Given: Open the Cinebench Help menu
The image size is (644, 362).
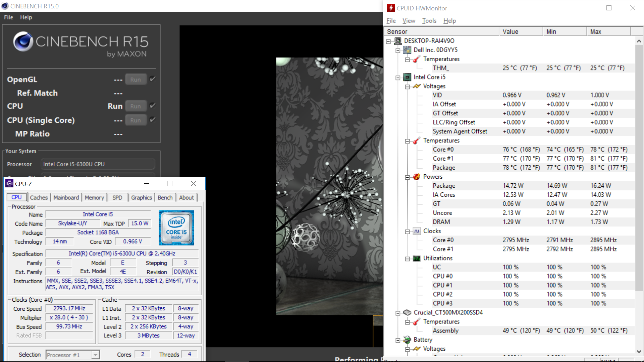Looking at the screenshot, I should 26,17.
